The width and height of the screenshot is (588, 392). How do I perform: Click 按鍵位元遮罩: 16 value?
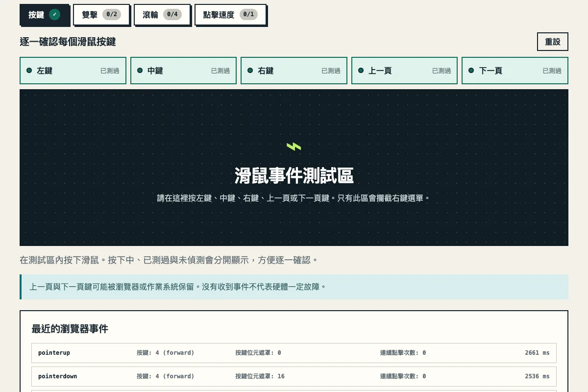pyautogui.click(x=260, y=376)
